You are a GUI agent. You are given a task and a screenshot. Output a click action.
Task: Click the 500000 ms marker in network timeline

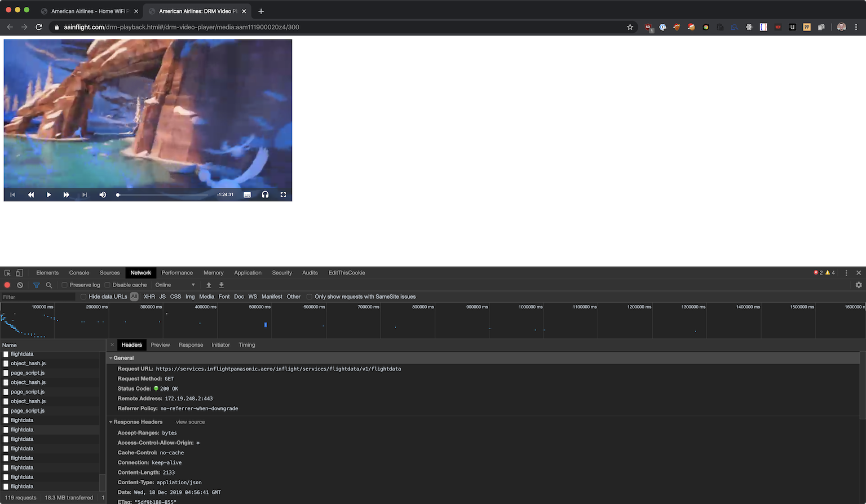260,307
